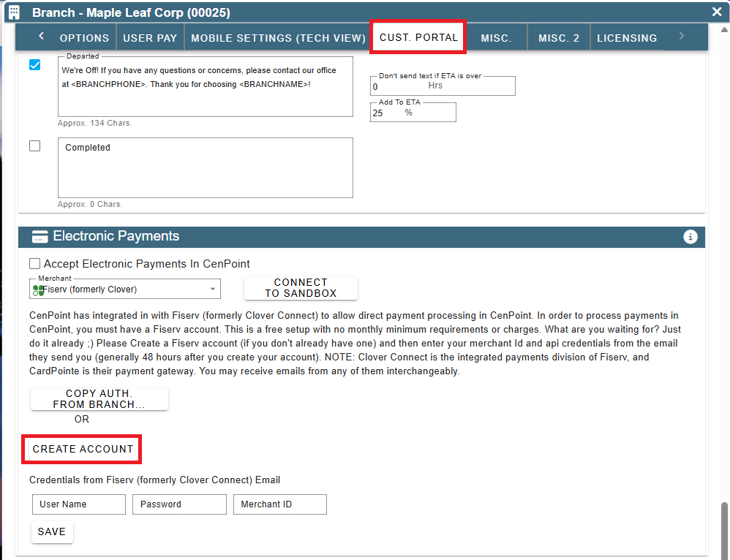Click the branch building icon in title bar
Screen dimensions: 730x560
15,12
